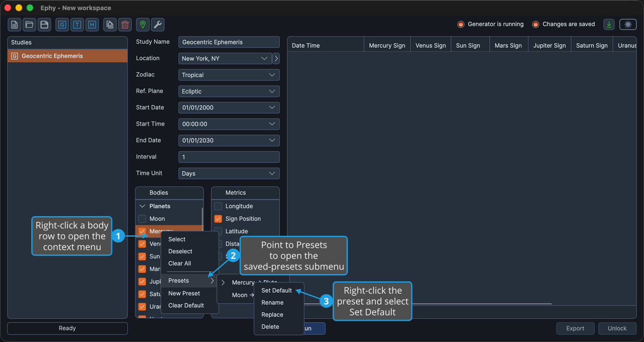Open the Location dropdown showing New York, NY

225,58
